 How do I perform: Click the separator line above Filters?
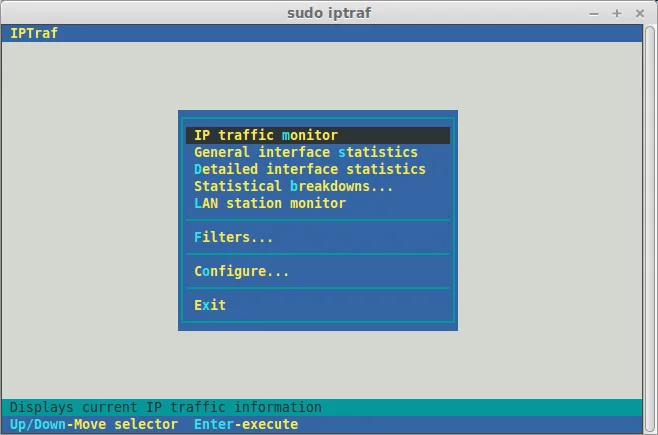click(x=318, y=220)
